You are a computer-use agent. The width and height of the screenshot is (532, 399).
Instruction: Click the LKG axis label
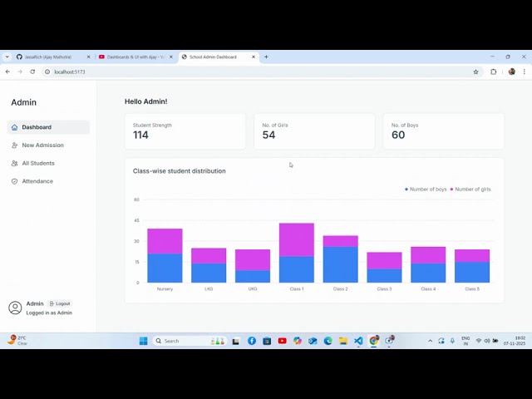(x=209, y=289)
